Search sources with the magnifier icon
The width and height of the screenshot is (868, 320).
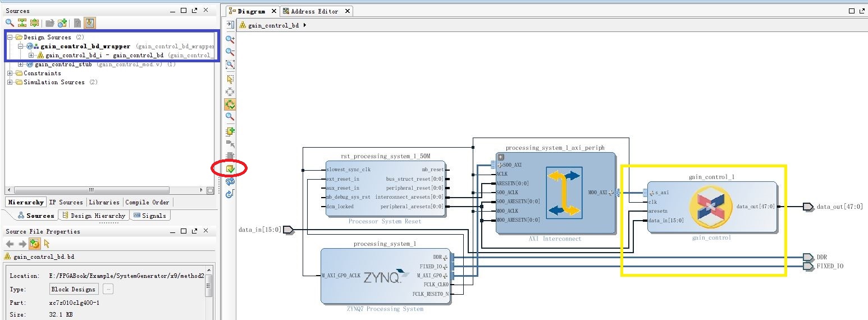(x=10, y=23)
